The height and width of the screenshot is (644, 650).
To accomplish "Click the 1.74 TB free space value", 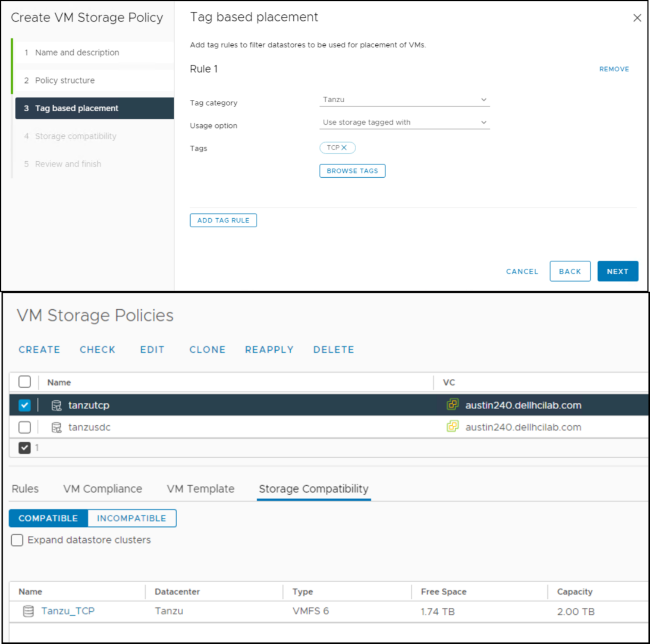I will [437, 612].
